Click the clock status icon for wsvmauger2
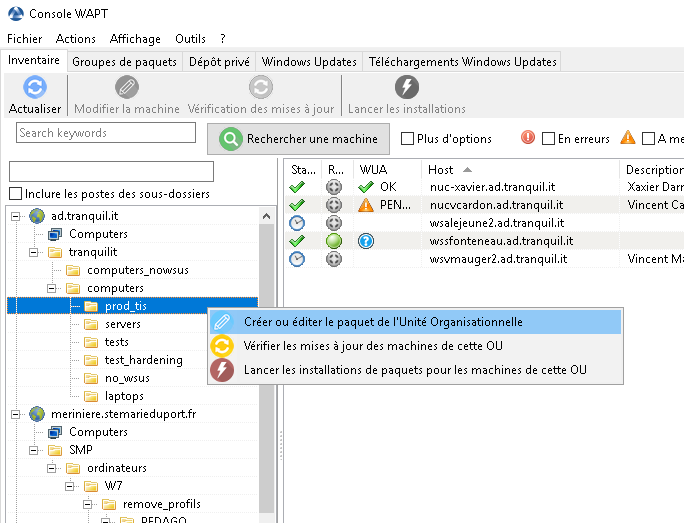 297,259
